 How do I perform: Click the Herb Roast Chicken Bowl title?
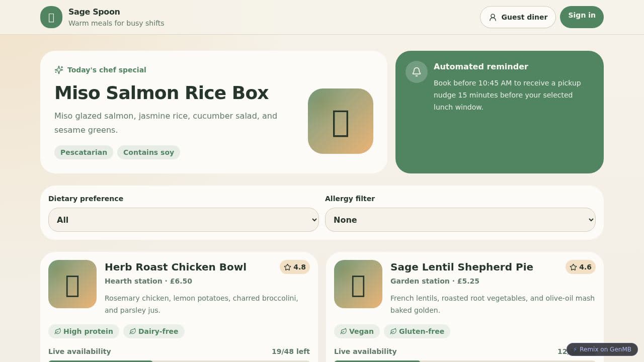176,267
